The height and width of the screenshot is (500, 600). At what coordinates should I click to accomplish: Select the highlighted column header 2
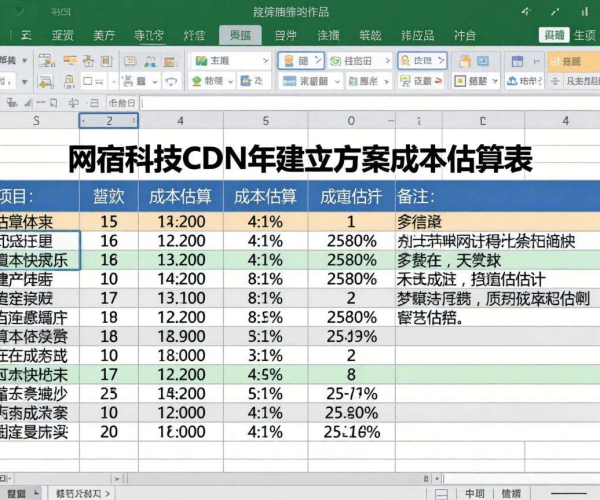109,121
